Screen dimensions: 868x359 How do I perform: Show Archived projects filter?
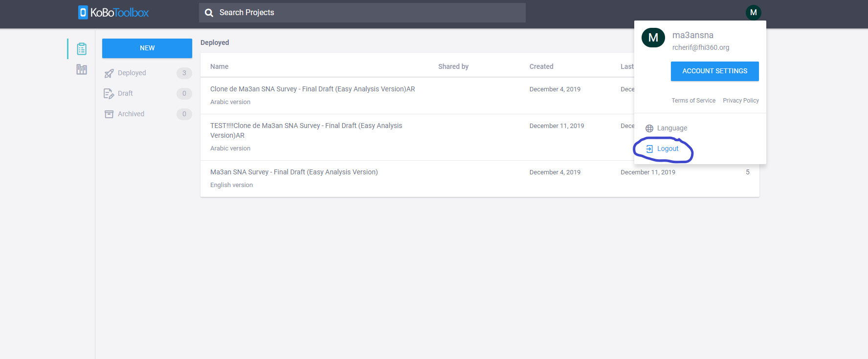click(131, 114)
